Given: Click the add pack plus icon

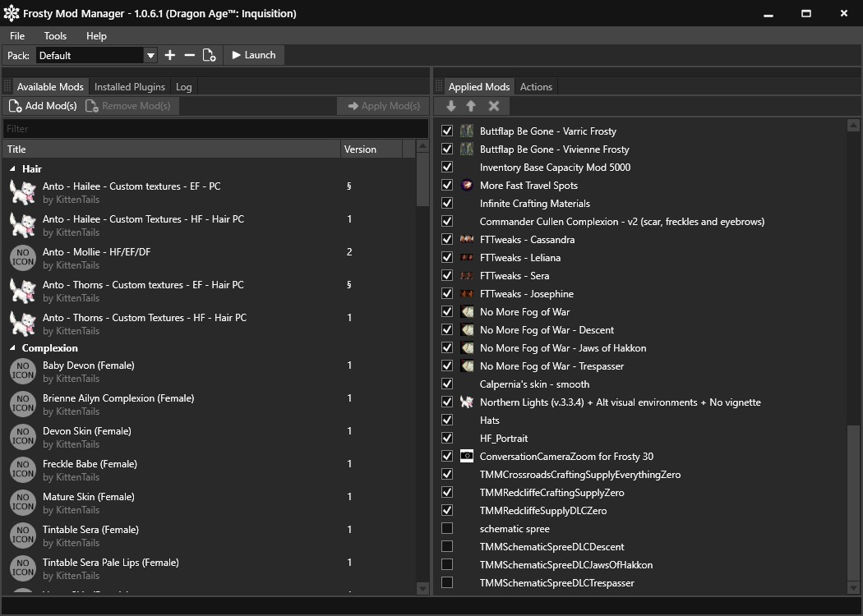Looking at the screenshot, I should tap(170, 55).
